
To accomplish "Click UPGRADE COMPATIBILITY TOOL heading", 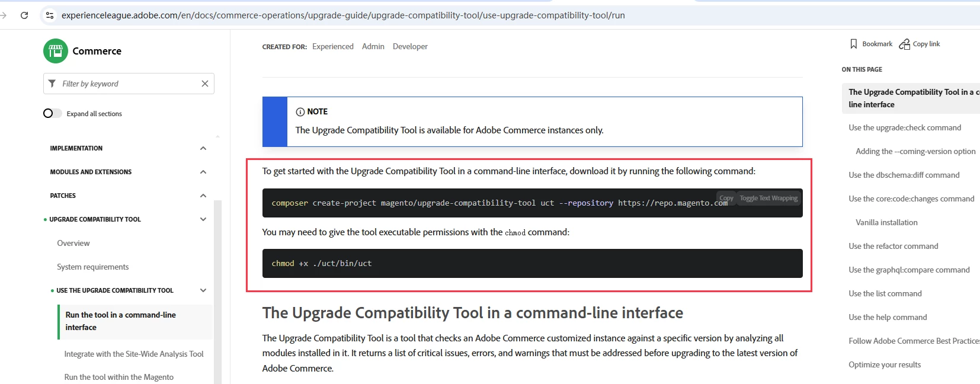I will [95, 219].
